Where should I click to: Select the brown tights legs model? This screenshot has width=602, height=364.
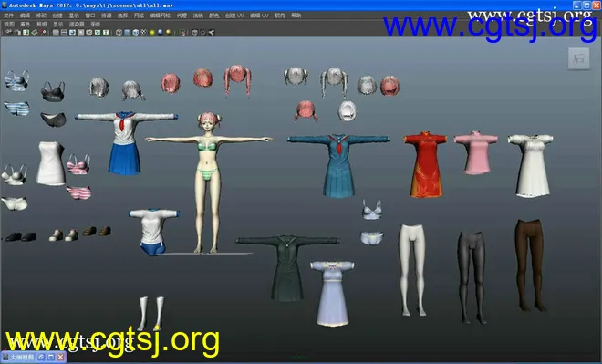click(530, 265)
